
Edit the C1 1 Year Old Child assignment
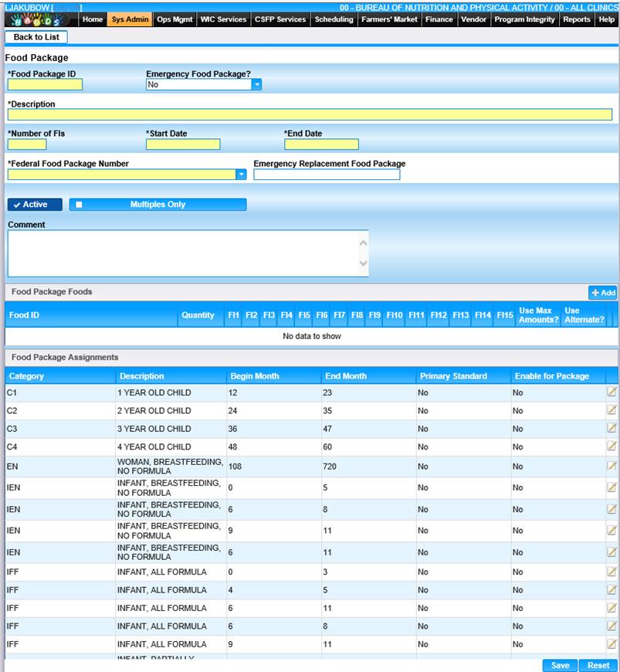point(612,392)
